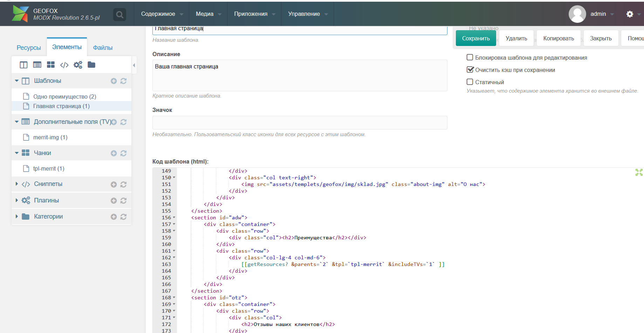Expand the Сниппеты tree node

[16, 184]
